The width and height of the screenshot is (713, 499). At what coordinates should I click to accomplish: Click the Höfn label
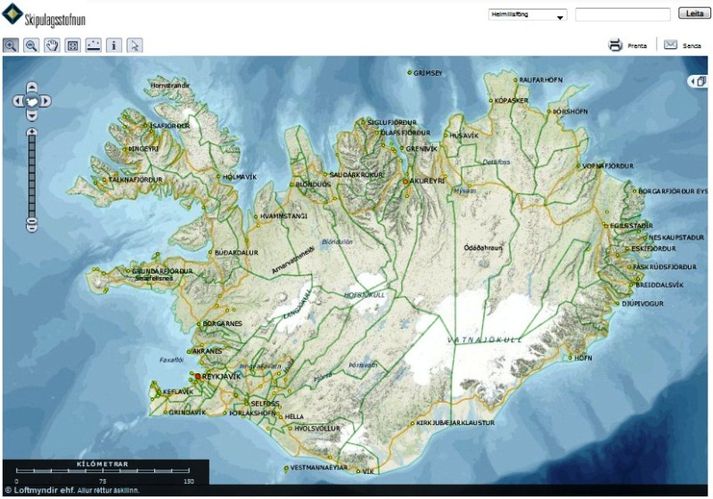point(583,358)
